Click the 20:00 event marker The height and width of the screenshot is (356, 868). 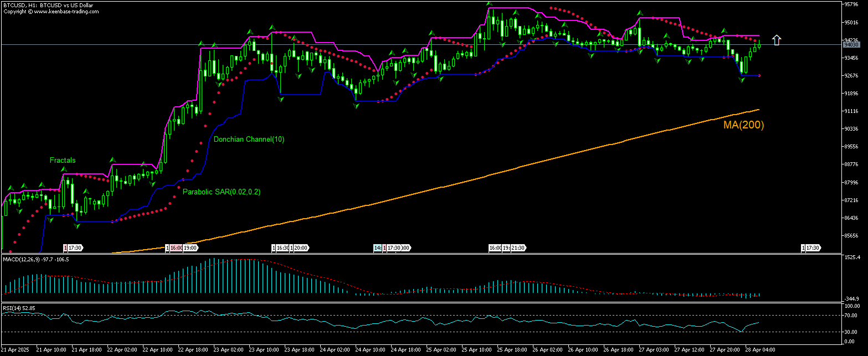tap(301, 248)
